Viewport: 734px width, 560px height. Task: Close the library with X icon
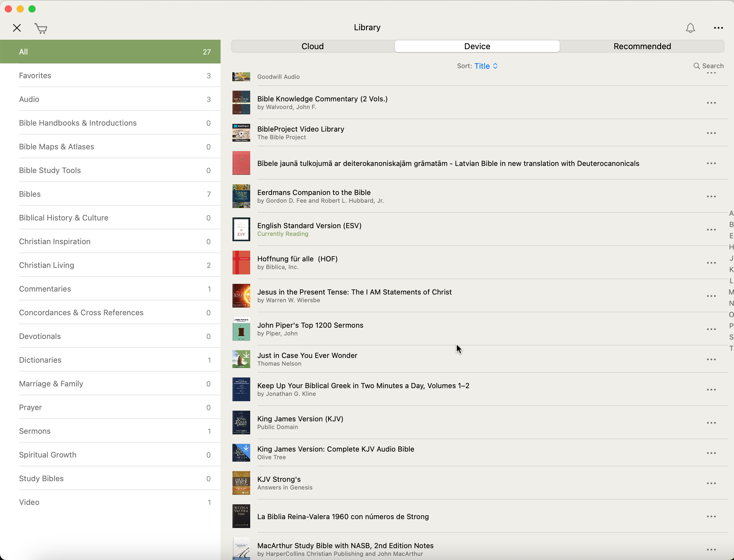click(x=17, y=28)
